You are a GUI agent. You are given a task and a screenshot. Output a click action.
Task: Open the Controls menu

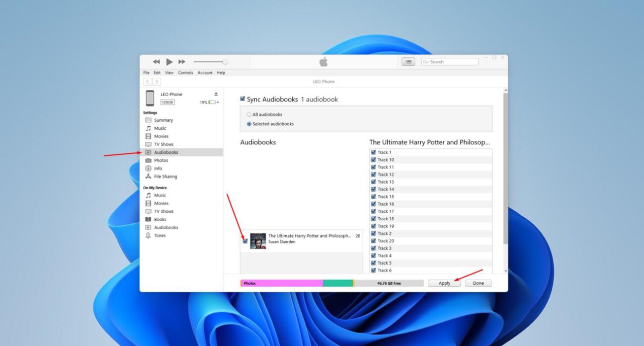[x=186, y=73]
